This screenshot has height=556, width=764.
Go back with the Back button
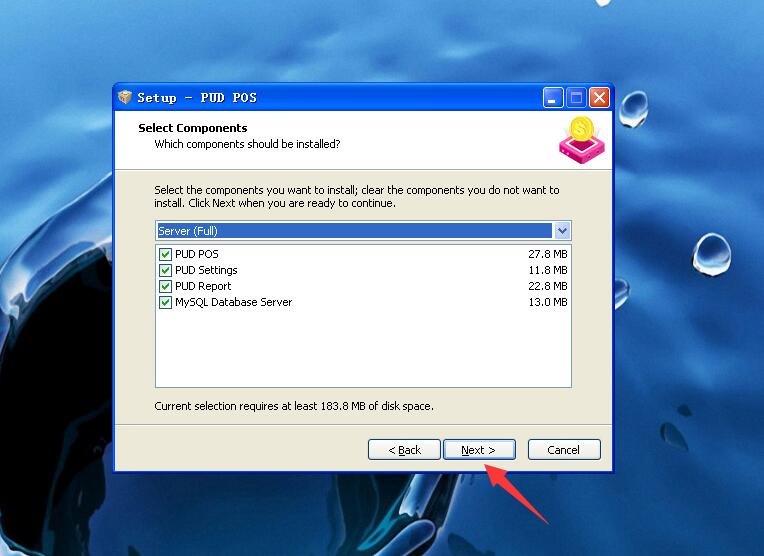[404, 449]
